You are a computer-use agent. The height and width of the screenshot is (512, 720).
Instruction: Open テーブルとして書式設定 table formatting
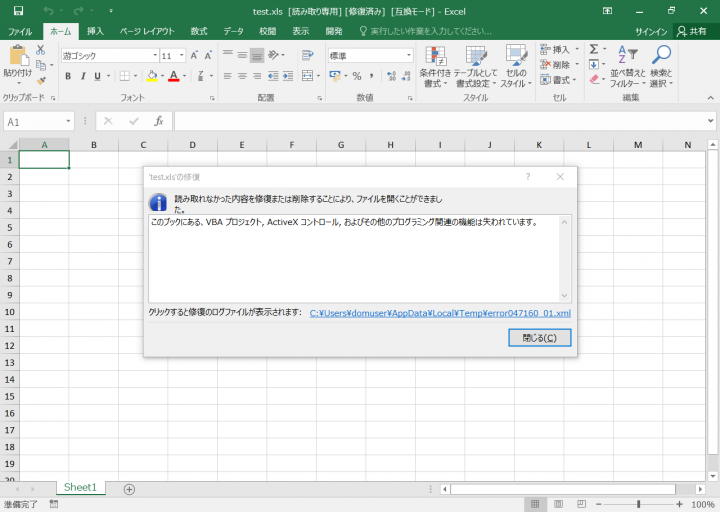click(x=476, y=67)
